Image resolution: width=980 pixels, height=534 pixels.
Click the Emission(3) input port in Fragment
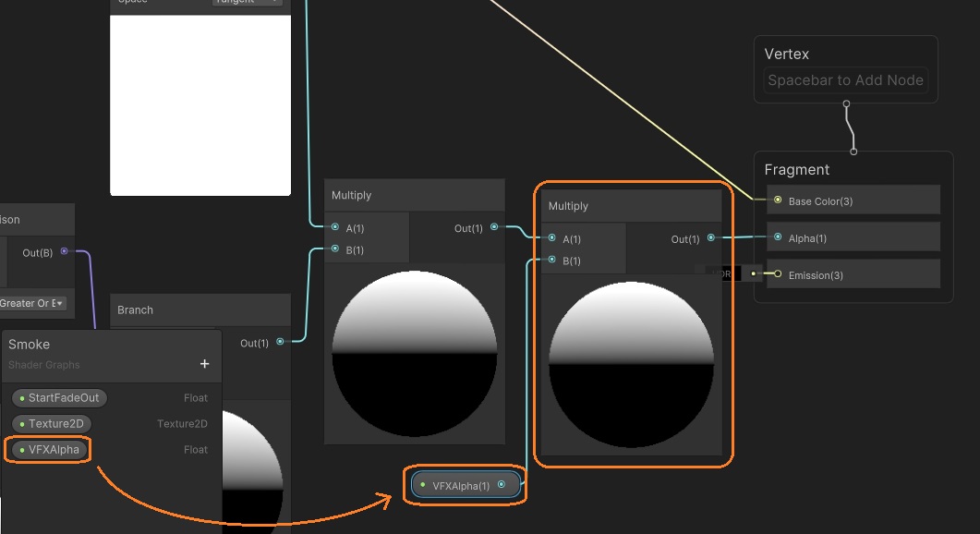(x=778, y=274)
